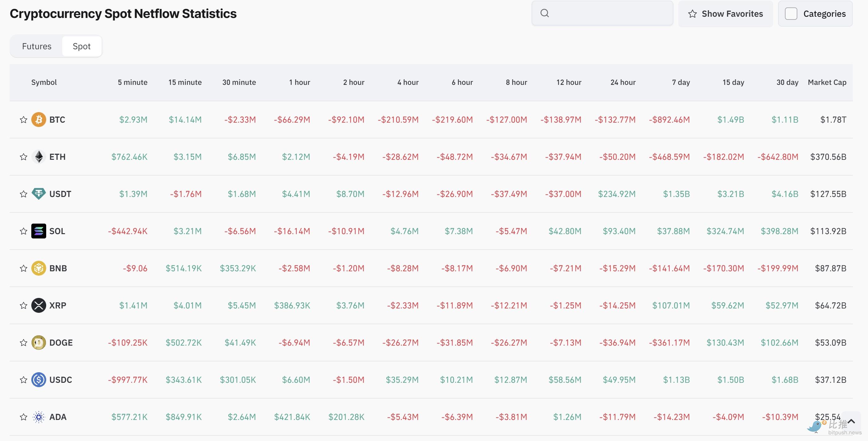Select BTC 7 day value -$892.46M

tap(670, 120)
